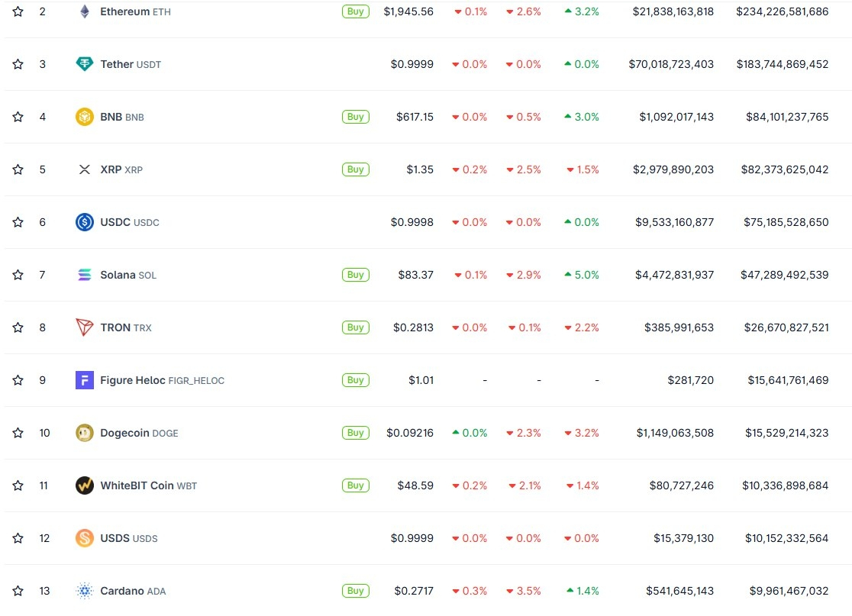Click the USDC blue dollar icon
This screenshot has height=616, width=852.
[84, 222]
